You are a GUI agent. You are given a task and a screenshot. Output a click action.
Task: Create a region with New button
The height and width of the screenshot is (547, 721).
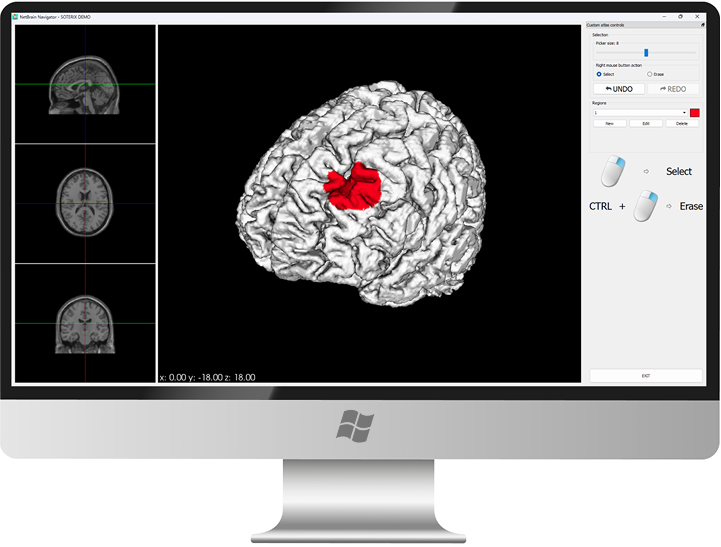[609, 123]
